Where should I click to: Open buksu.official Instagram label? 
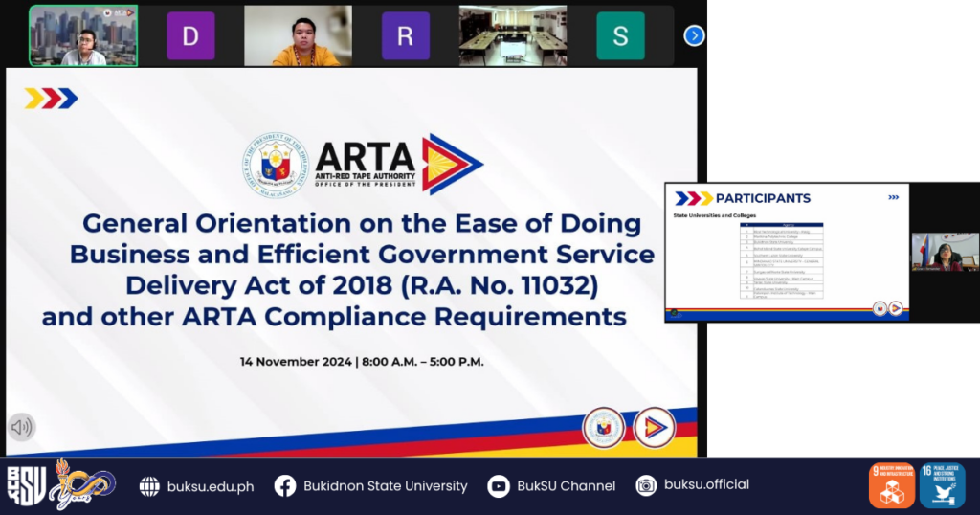pos(707,484)
